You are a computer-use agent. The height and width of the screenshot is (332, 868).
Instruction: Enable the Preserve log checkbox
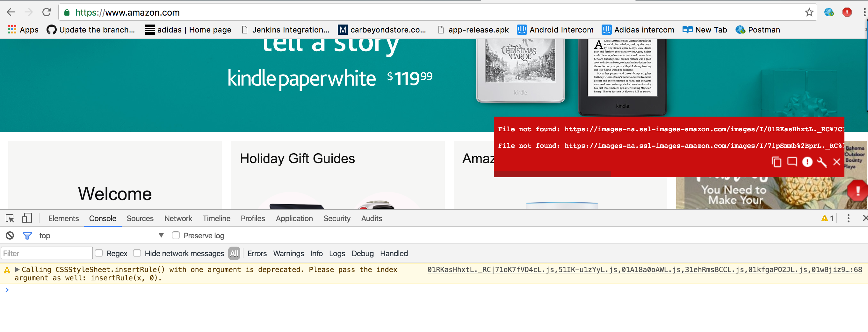pyautogui.click(x=176, y=235)
